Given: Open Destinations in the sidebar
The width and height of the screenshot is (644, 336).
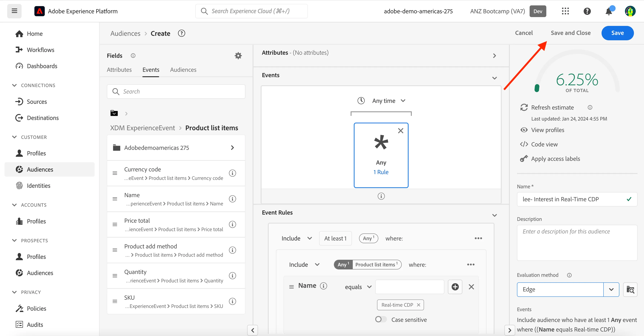Looking at the screenshot, I should tap(43, 118).
